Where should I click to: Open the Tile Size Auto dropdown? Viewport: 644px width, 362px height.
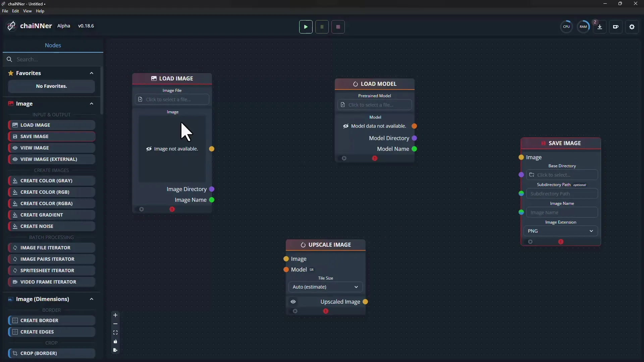coord(325,287)
